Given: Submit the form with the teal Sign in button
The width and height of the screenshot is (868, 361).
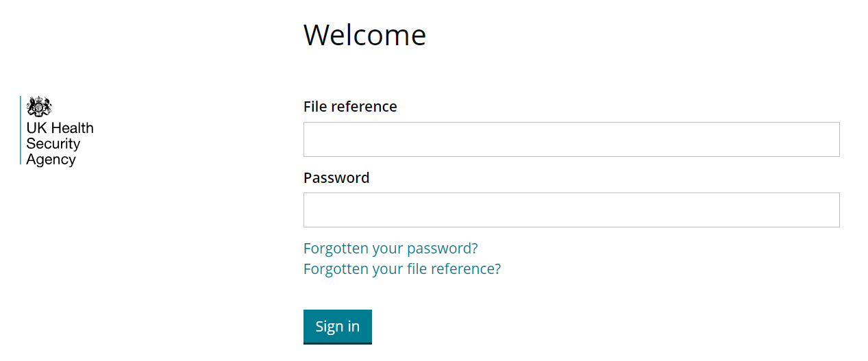Looking at the screenshot, I should pyautogui.click(x=337, y=326).
